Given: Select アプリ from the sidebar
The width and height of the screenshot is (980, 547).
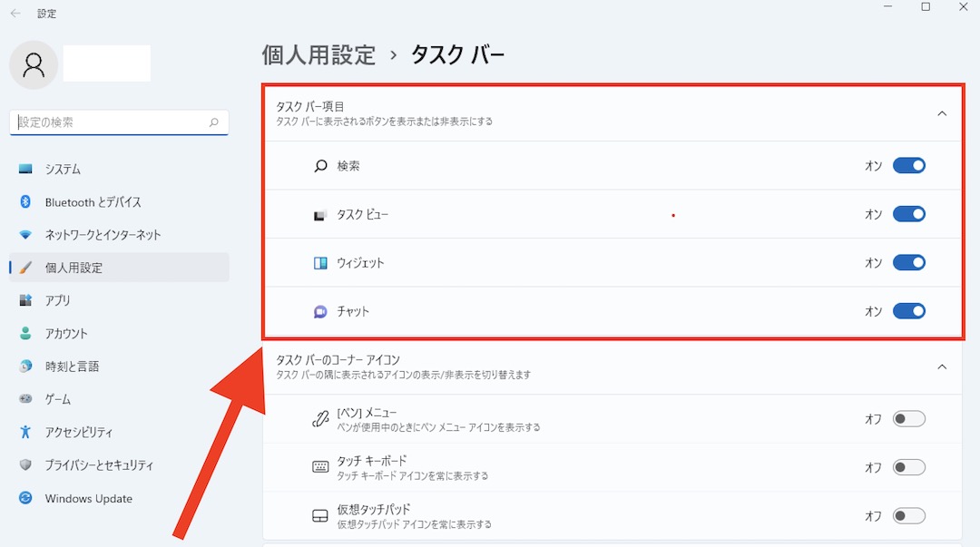Looking at the screenshot, I should pyautogui.click(x=58, y=300).
